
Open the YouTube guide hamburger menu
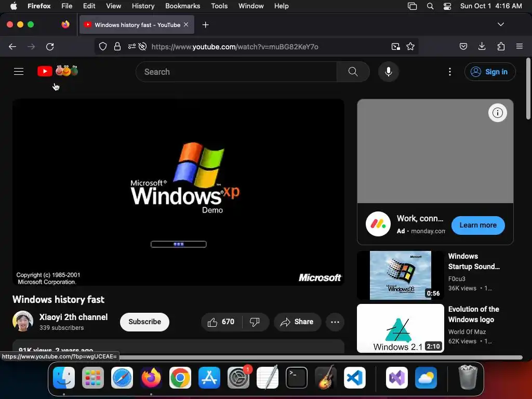coord(19,72)
